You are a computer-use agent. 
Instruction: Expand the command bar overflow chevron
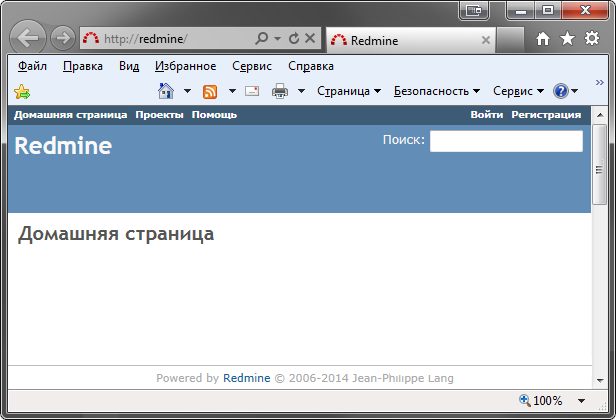point(599,82)
